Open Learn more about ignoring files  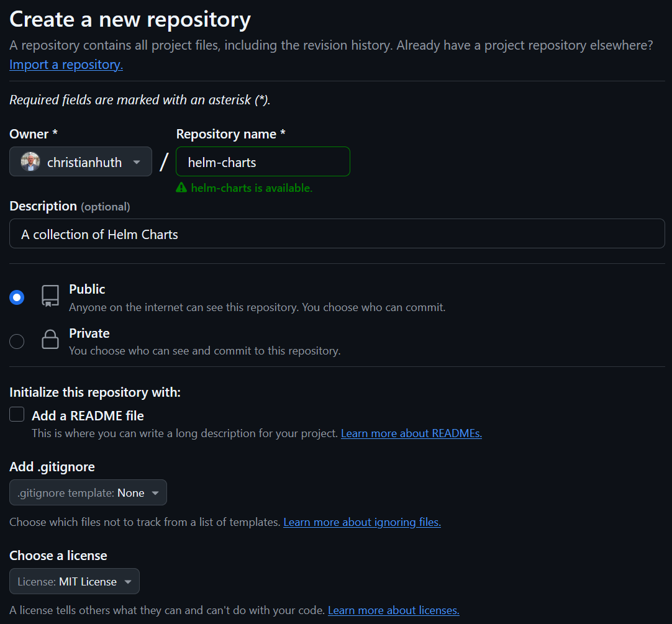click(x=362, y=522)
